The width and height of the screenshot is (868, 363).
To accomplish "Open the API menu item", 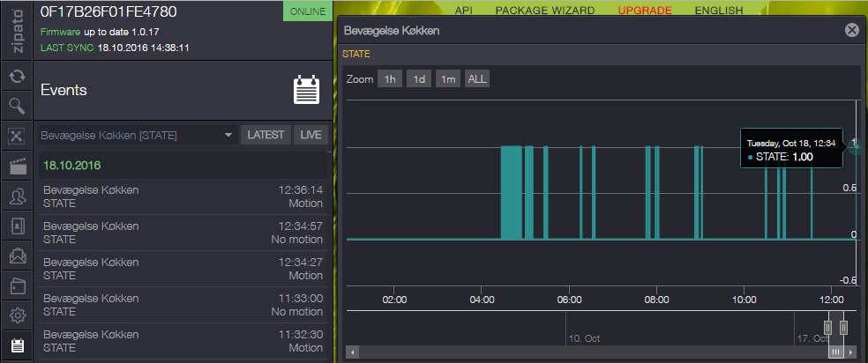I will click(x=465, y=11).
